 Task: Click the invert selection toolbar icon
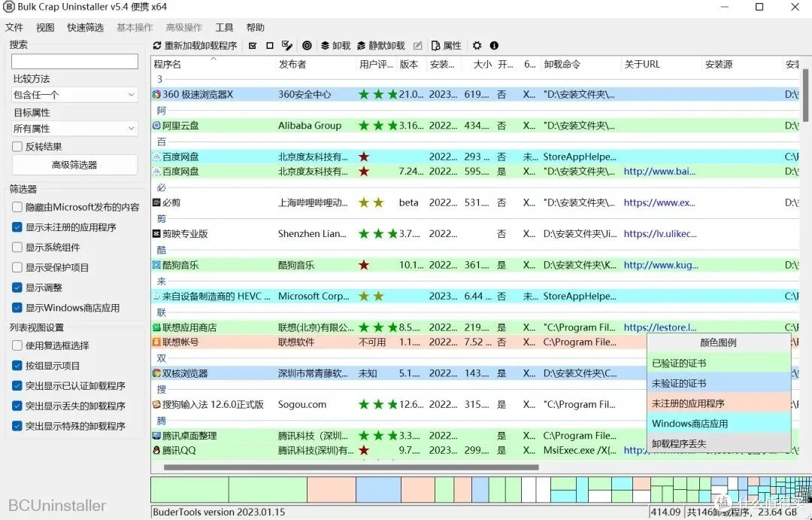pos(287,46)
